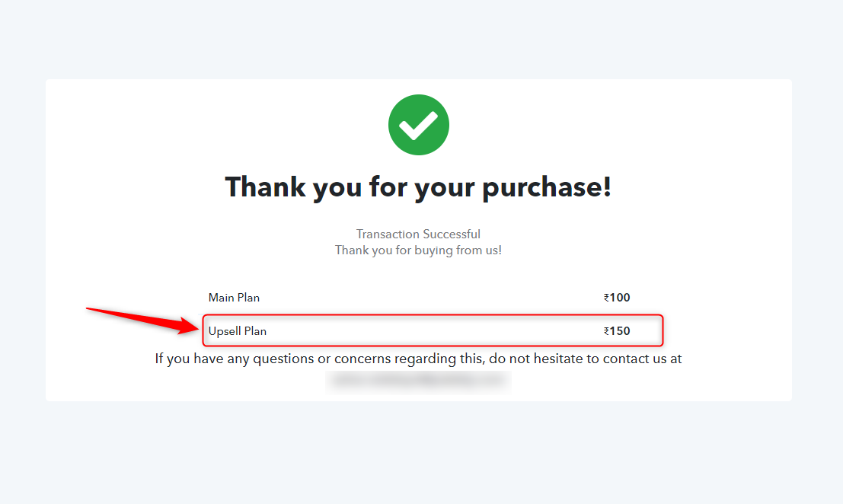The image size is (843, 504).
Task: Click the 'Thank you for your purchase!' heading
Action: pyautogui.click(x=418, y=187)
